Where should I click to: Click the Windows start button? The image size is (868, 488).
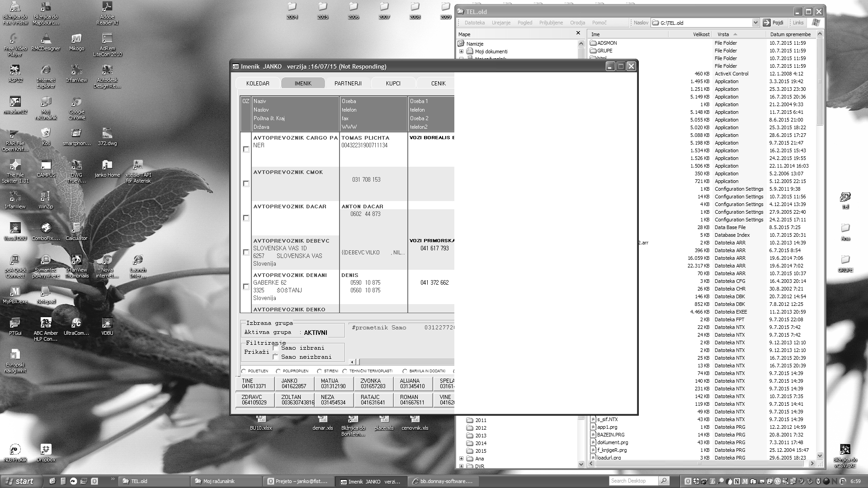click(x=19, y=481)
